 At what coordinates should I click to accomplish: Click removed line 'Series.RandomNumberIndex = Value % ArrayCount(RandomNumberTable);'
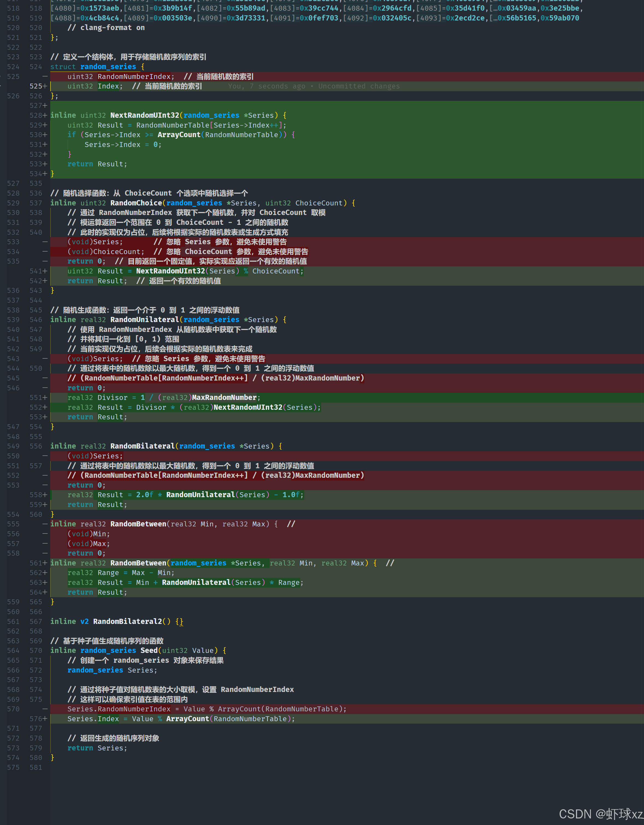pyautogui.click(x=207, y=709)
